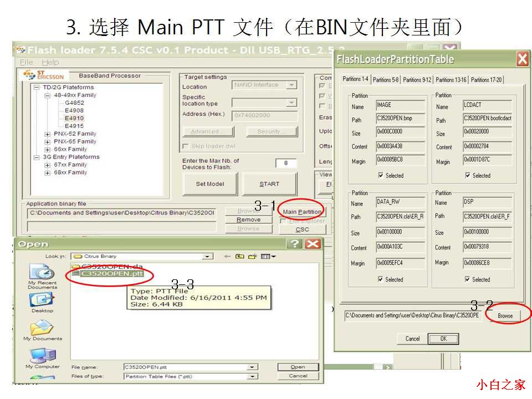Click the Address (Hex.) input field
532x399 pixels.
[x=264, y=115]
